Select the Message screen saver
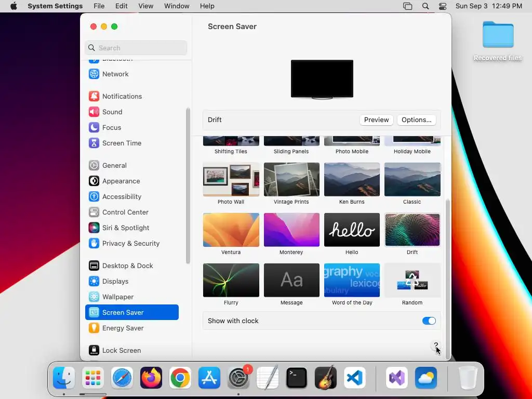This screenshot has width=532, height=399. pyautogui.click(x=291, y=280)
